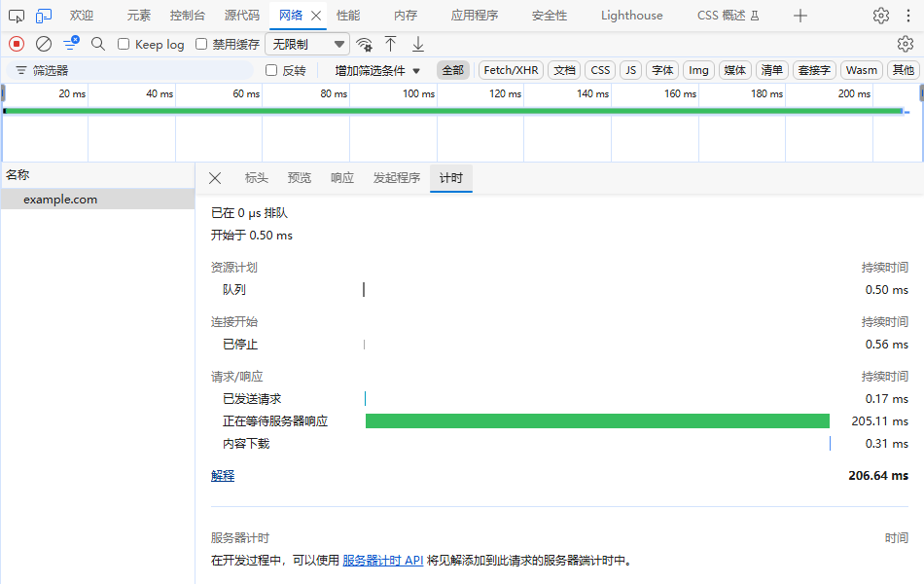This screenshot has height=584, width=924.
Task: Enable 禁用缓存 checkbox
Action: (201, 44)
